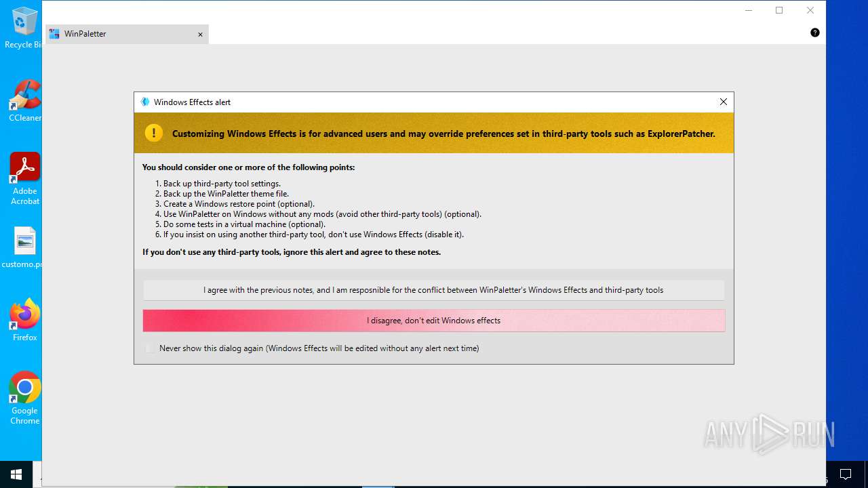The height and width of the screenshot is (488, 868).
Task: Minimize the WinPaletter main window
Action: point(749,10)
